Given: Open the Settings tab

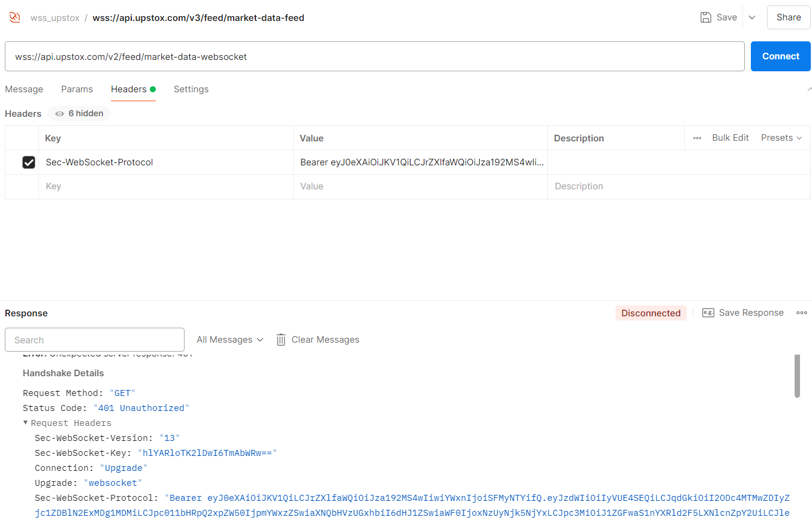Looking at the screenshot, I should (x=191, y=89).
